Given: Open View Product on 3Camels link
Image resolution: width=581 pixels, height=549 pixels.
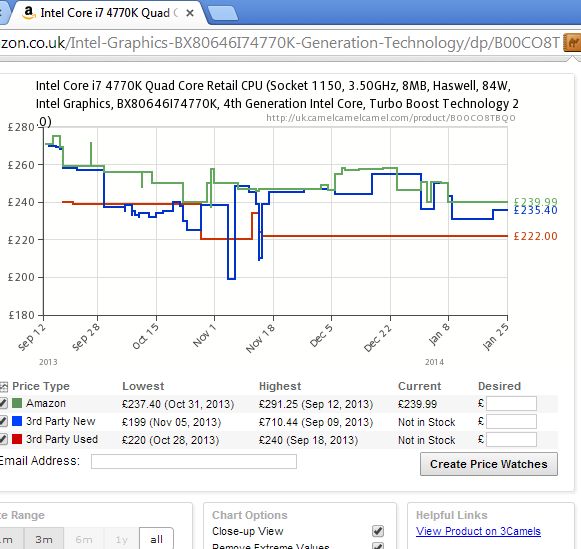Looking at the screenshot, I should coord(478,531).
